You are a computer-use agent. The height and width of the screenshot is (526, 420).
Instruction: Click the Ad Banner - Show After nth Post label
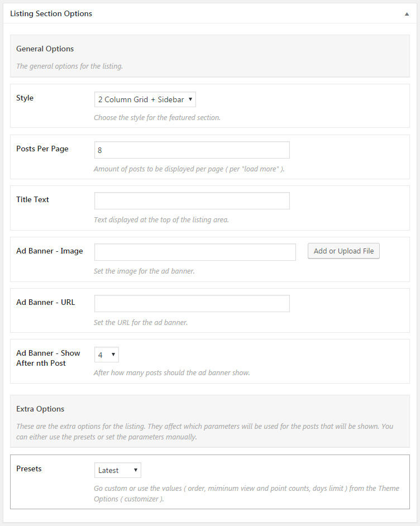click(x=49, y=358)
